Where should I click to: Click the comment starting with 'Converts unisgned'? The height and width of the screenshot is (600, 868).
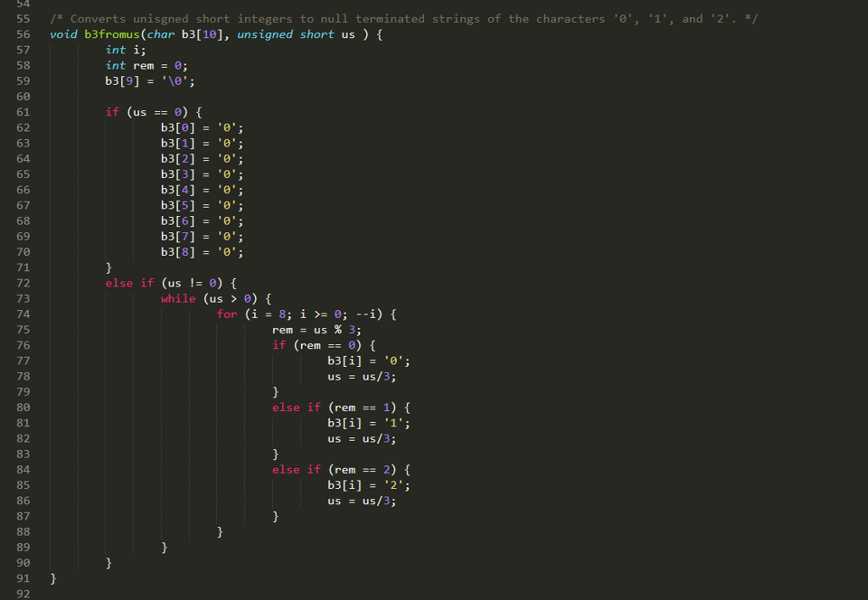pos(403,19)
